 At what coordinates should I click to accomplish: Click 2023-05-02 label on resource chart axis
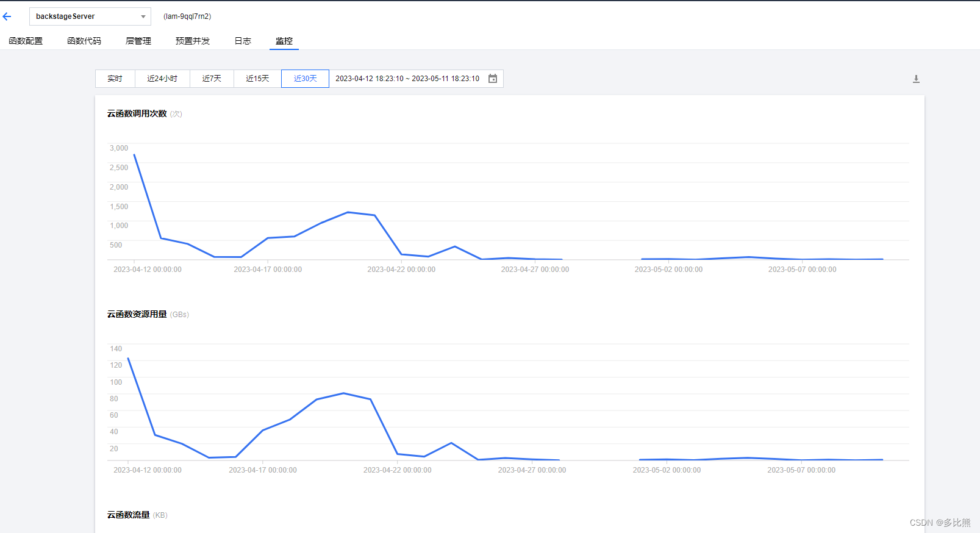[667, 470]
